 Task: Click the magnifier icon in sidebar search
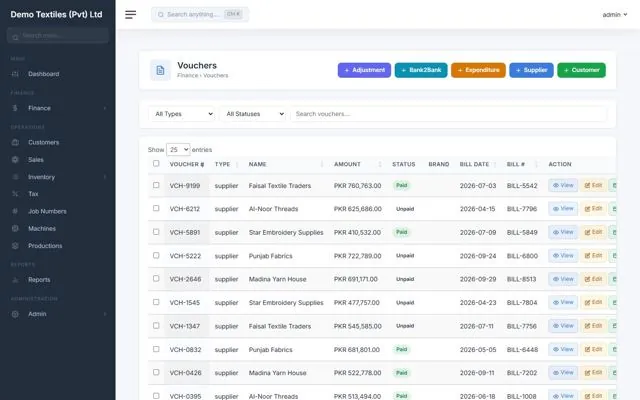click(x=15, y=37)
